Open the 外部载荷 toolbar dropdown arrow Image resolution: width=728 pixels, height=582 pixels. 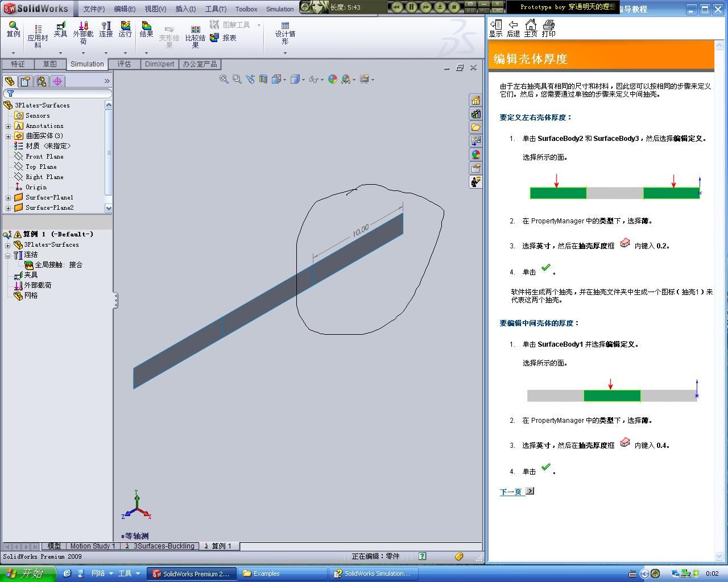(x=83, y=53)
